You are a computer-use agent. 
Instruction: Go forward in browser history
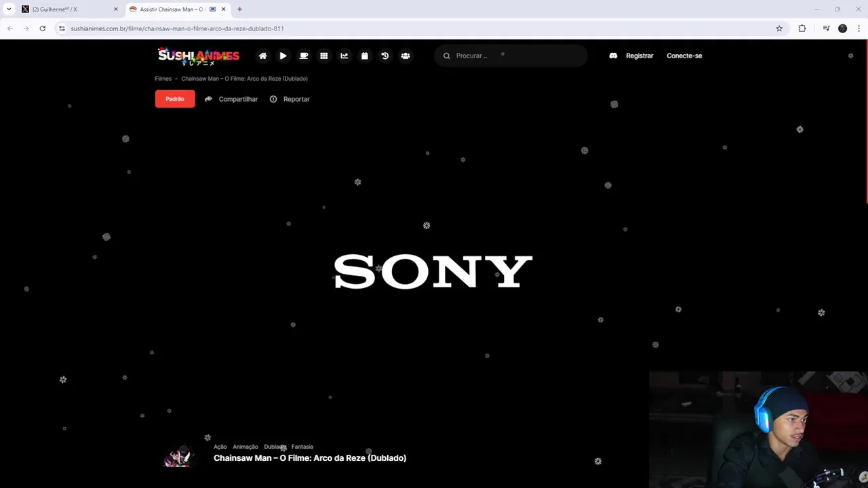[26, 28]
